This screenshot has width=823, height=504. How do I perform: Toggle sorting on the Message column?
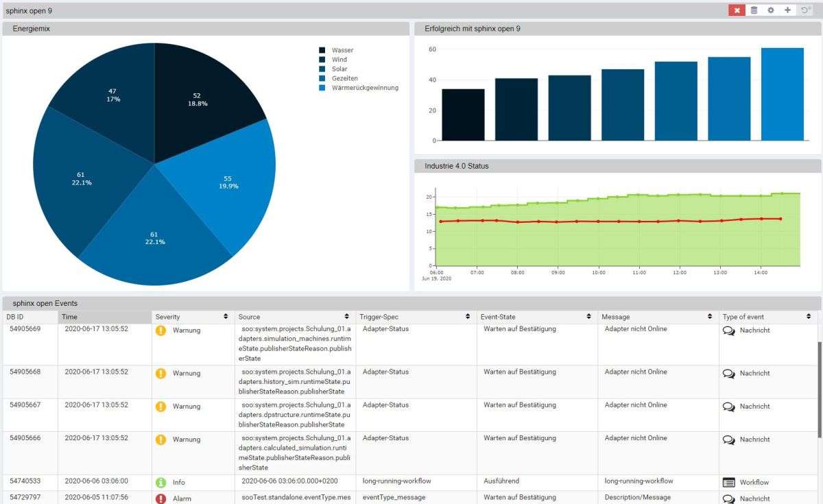tap(712, 317)
